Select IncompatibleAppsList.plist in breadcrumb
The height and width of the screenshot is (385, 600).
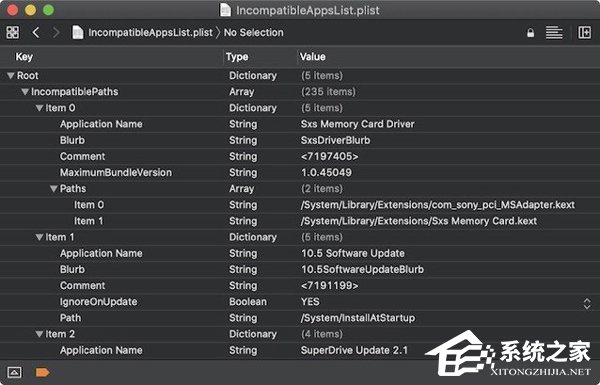point(150,33)
